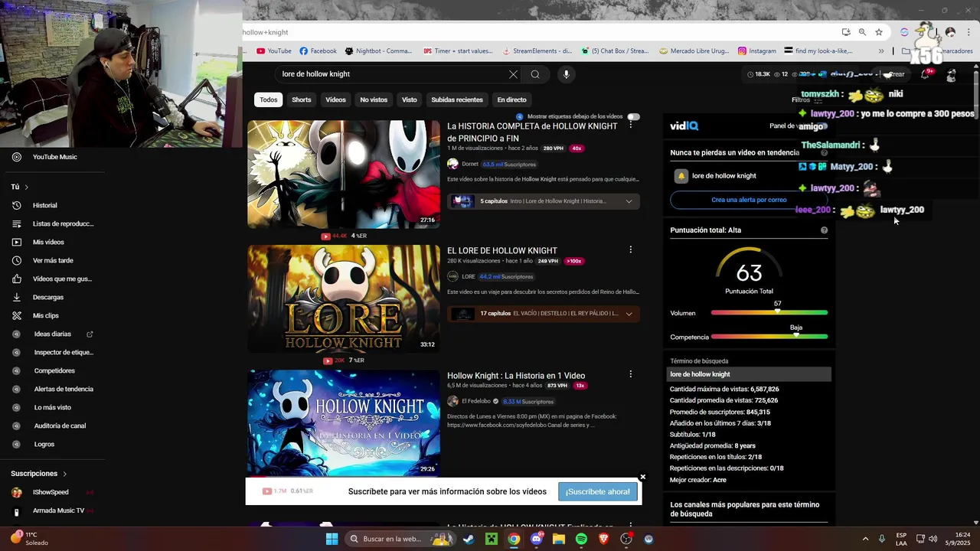Open Spotify from the taskbar
The height and width of the screenshot is (551, 980).
pyautogui.click(x=581, y=539)
